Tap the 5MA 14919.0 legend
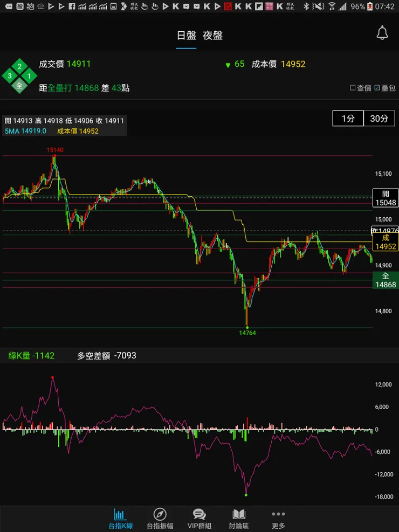Image resolution: width=399 pixels, height=532 pixels. click(25, 131)
